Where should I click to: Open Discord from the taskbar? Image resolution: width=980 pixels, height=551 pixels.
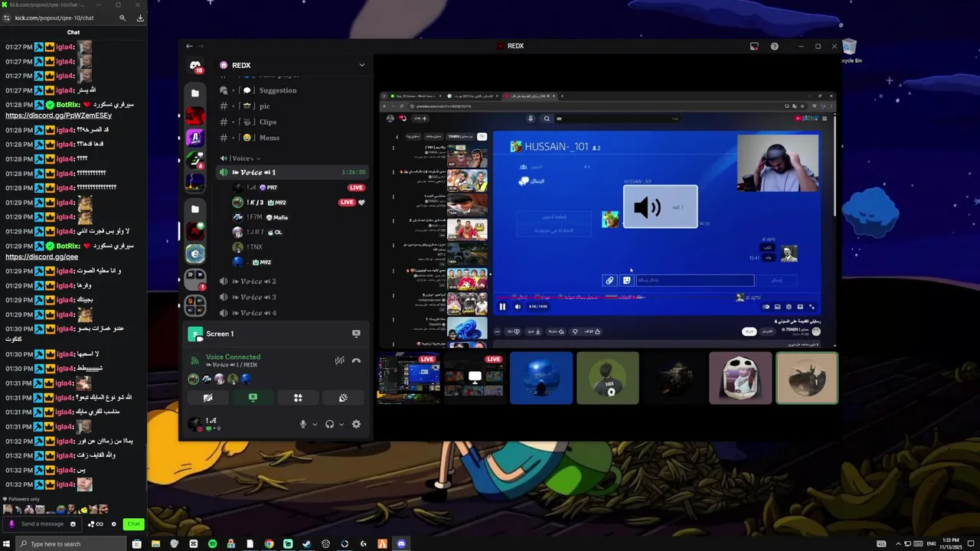[x=401, y=543]
